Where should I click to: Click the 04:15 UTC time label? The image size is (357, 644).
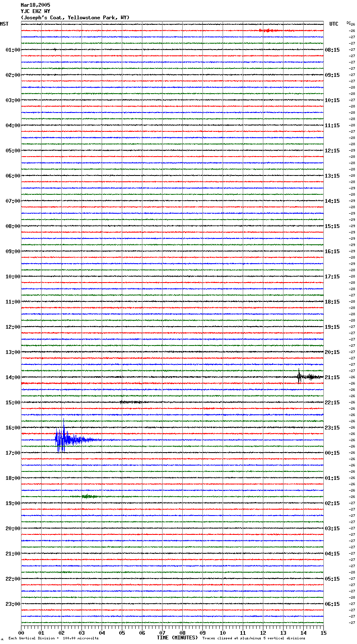(x=332, y=554)
